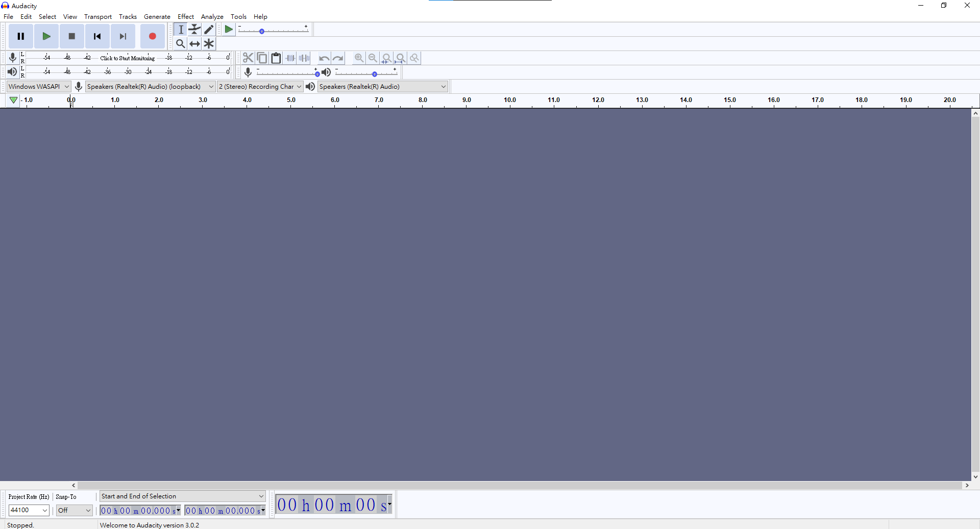Open the Windows WASAPI audio host dropdown
Screen dimensions: 980x529
[x=39, y=87]
